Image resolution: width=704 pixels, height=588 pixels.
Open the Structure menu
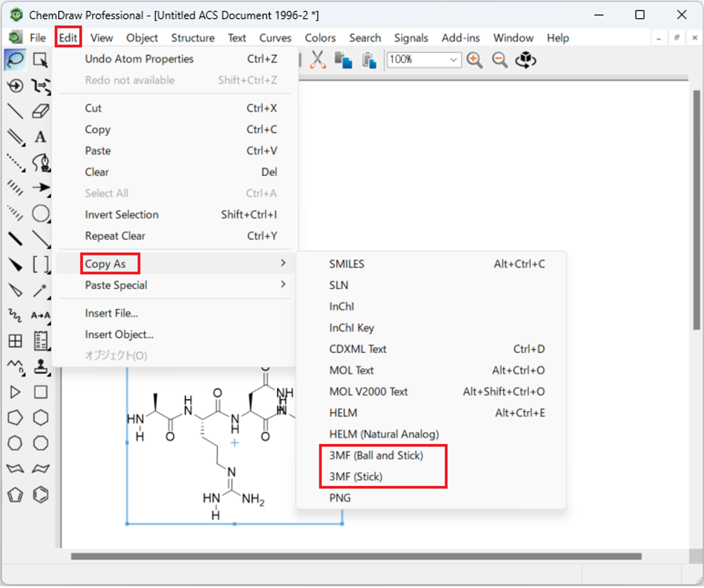pos(192,38)
